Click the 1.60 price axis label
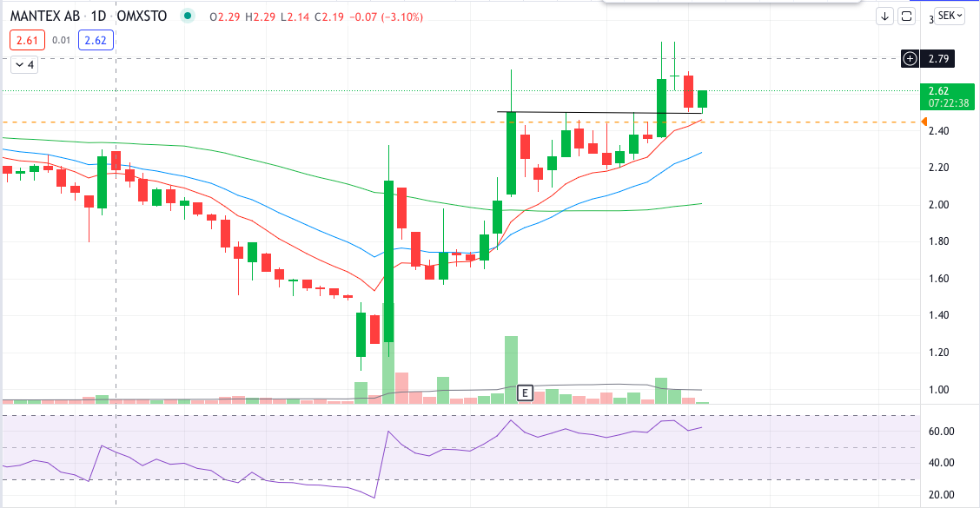 tap(939, 279)
